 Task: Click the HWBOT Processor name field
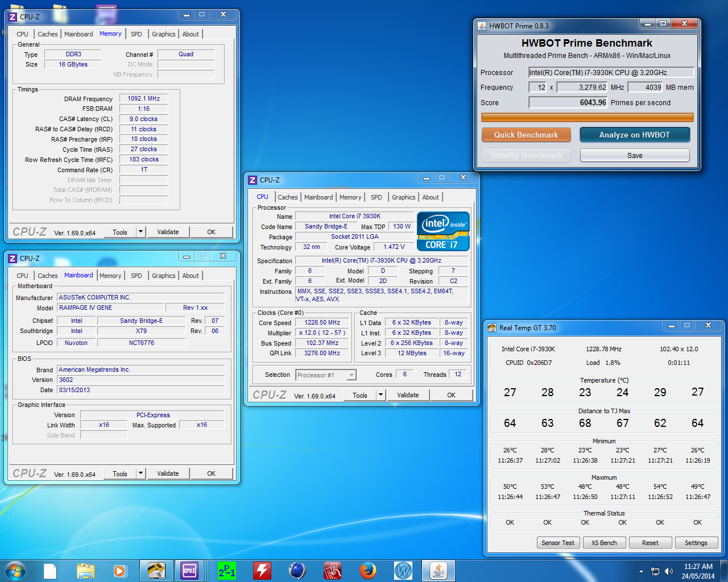611,72
